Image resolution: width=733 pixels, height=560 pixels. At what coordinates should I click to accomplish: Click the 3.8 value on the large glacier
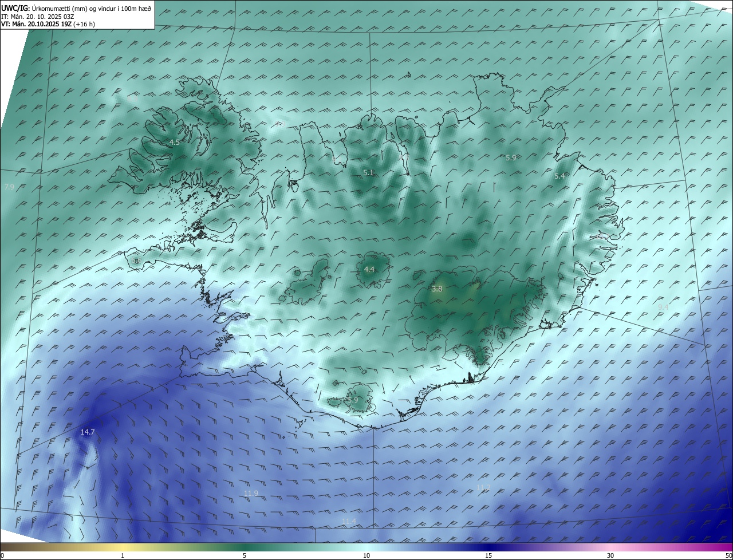437,289
